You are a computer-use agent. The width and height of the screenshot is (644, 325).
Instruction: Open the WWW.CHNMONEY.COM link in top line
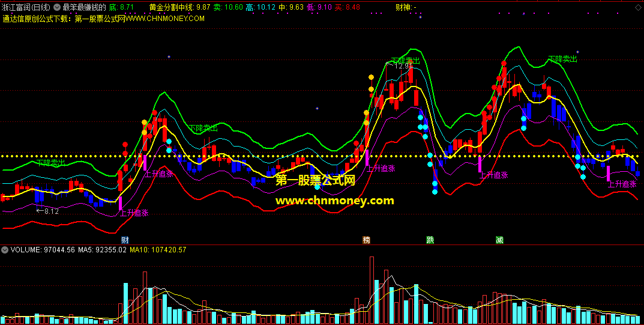coord(164,19)
